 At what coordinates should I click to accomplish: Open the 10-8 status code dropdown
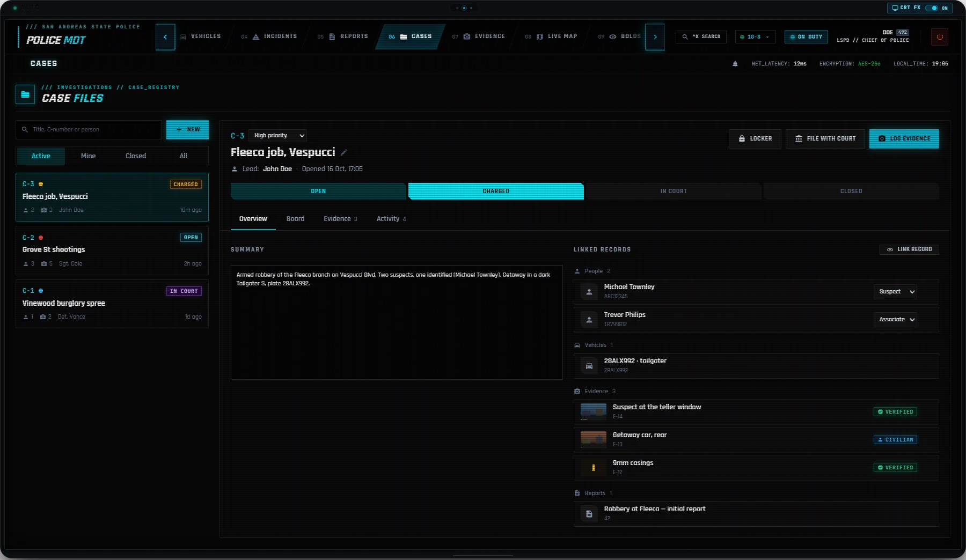point(755,37)
